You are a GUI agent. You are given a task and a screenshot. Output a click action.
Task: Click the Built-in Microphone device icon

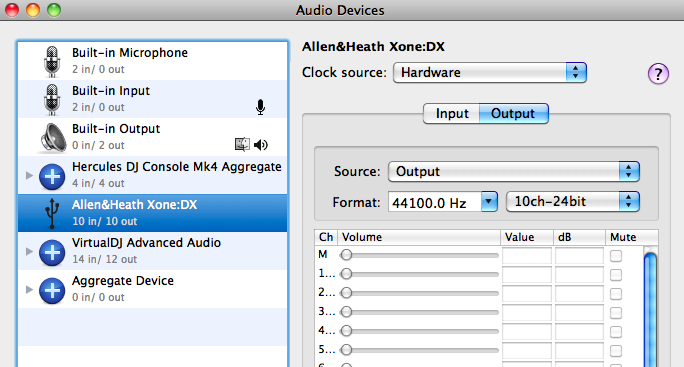pyautogui.click(x=52, y=62)
